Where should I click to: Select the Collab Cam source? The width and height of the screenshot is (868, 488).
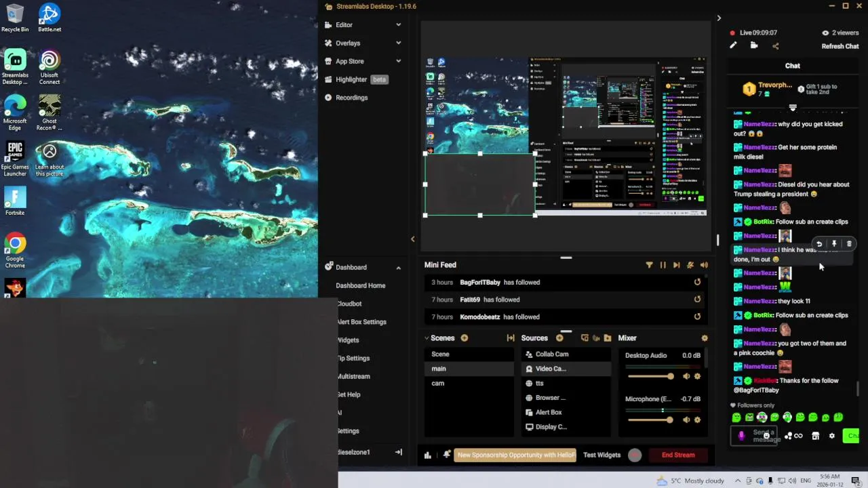566,354
